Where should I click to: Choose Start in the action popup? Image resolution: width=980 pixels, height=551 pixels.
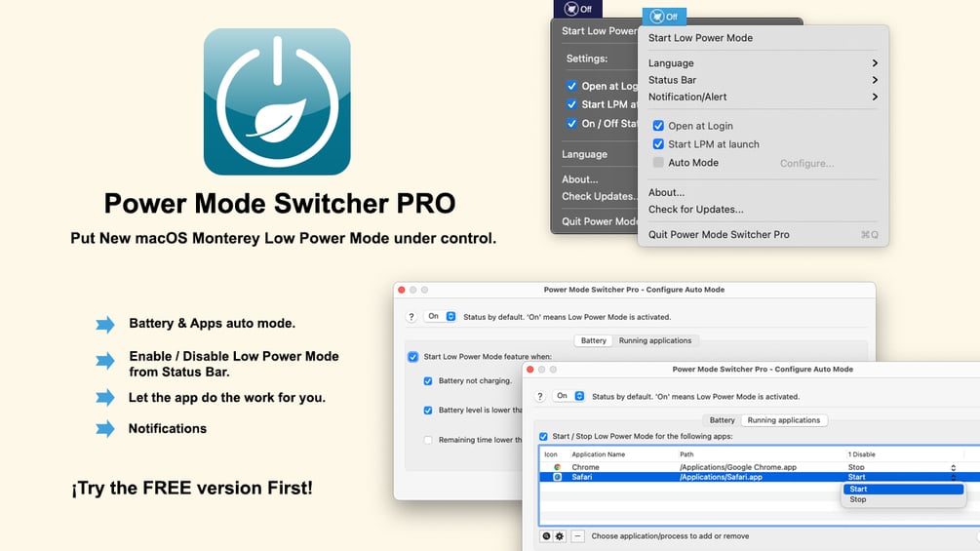(x=903, y=490)
